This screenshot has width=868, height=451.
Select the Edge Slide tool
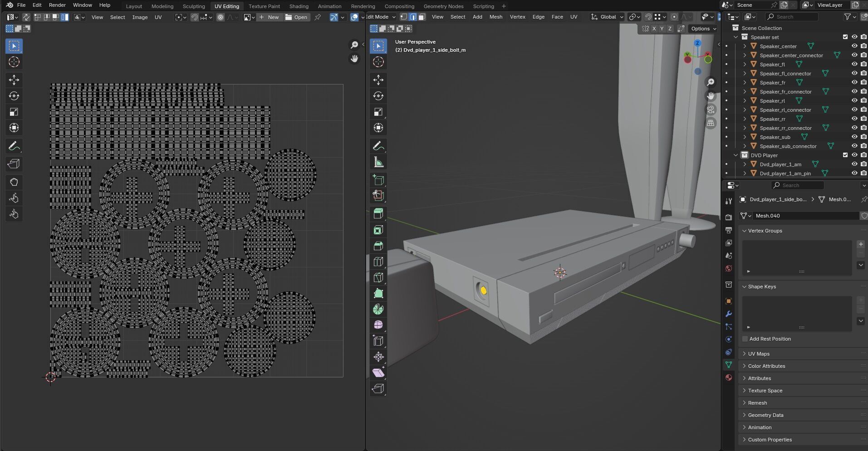pyautogui.click(x=378, y=341)
